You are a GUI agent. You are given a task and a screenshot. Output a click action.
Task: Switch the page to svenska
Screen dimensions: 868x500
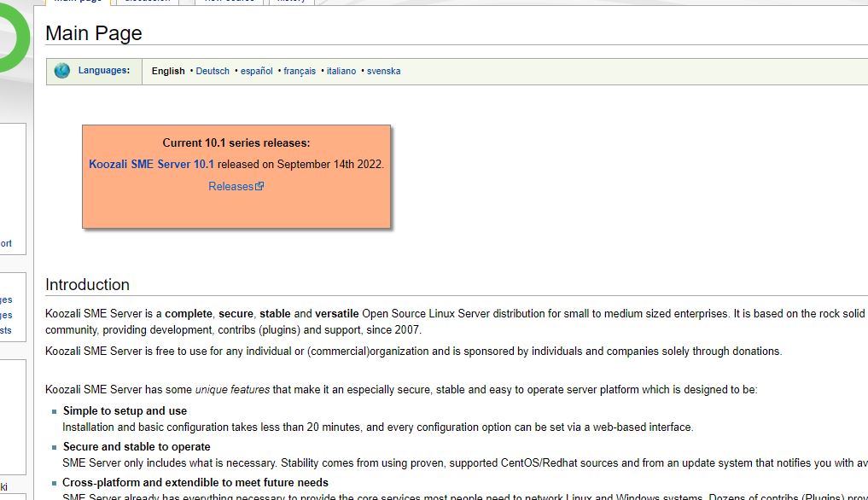pos(383,71)
